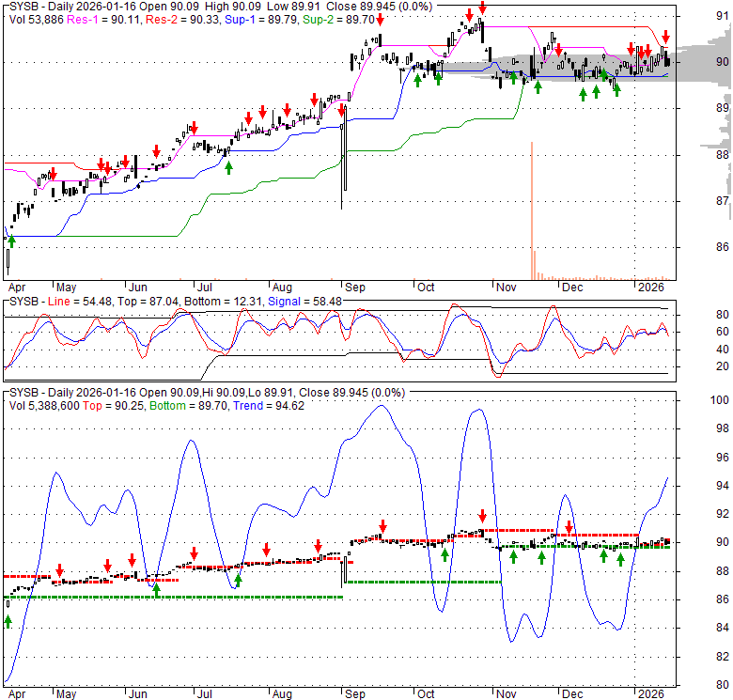The height and width of the screenshot is (700, 733).
Task: Select the red arrow in December in the bottom panel
Action: (569, 527)
